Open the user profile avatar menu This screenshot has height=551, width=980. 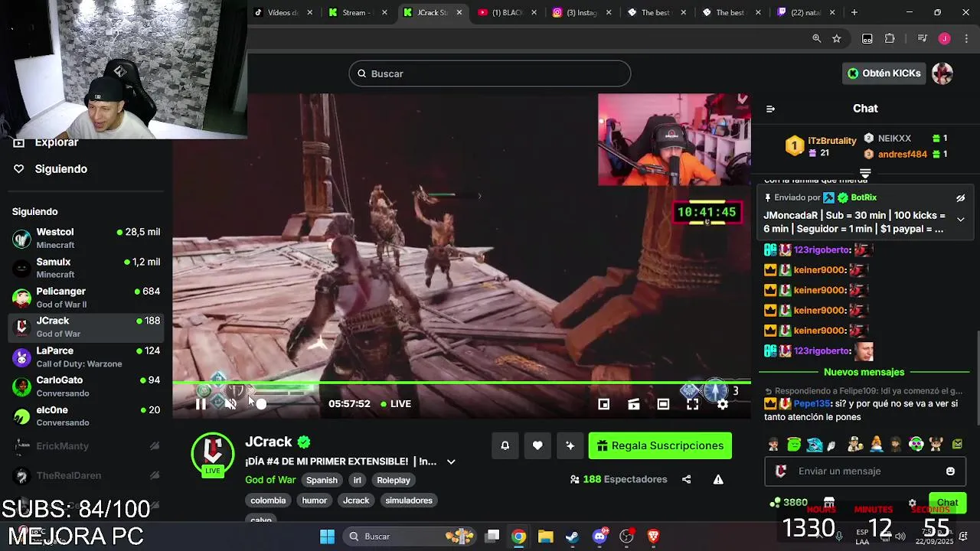[942, 73]
